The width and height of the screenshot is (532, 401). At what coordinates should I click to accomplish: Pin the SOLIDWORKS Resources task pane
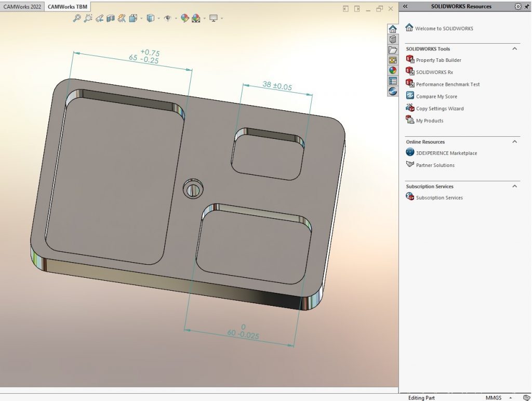(x=526, y=6)
